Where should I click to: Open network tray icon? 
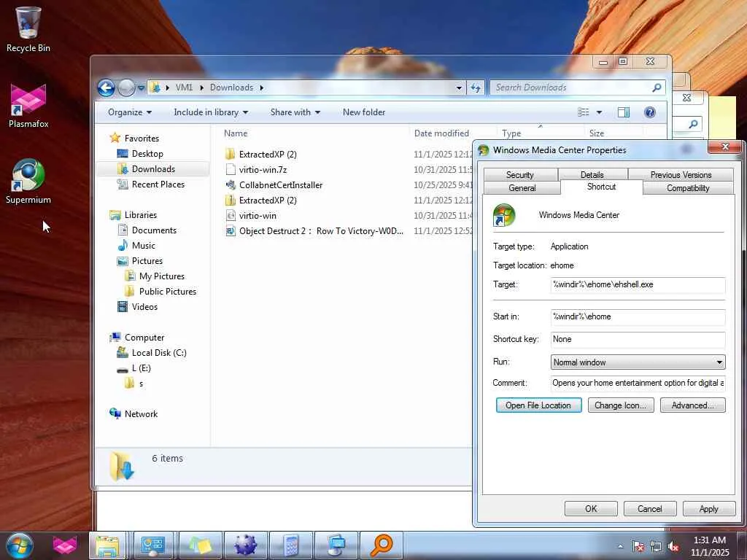point(656,546)
